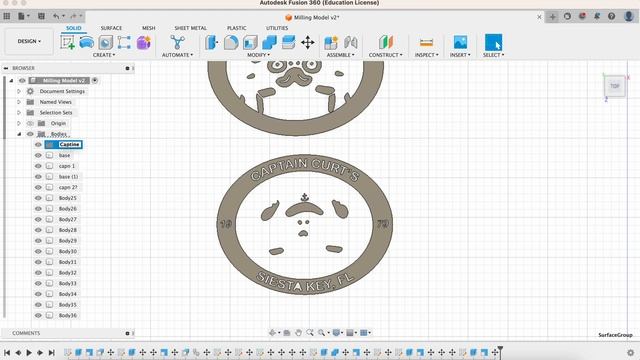The width and height of the screenshot is (640, 360).
Task: Hide the Body25 body
Action: 38,198
